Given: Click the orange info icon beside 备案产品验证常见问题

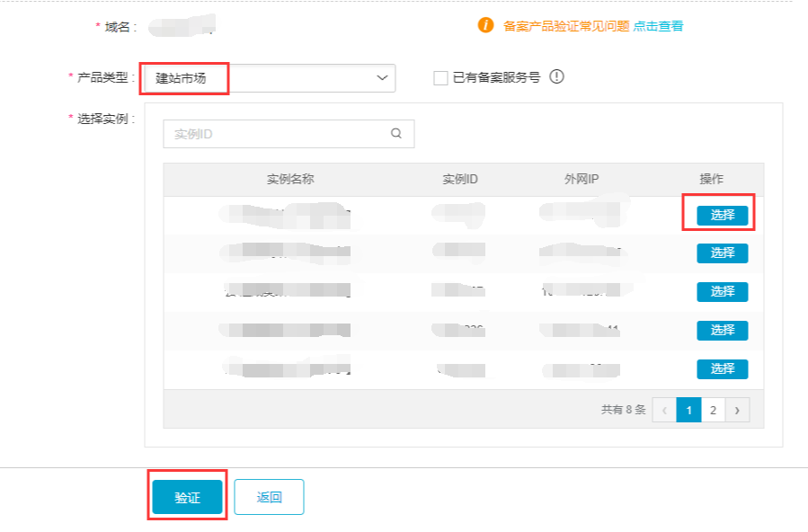Looking at the screenshot, I should tap(485, 25).
